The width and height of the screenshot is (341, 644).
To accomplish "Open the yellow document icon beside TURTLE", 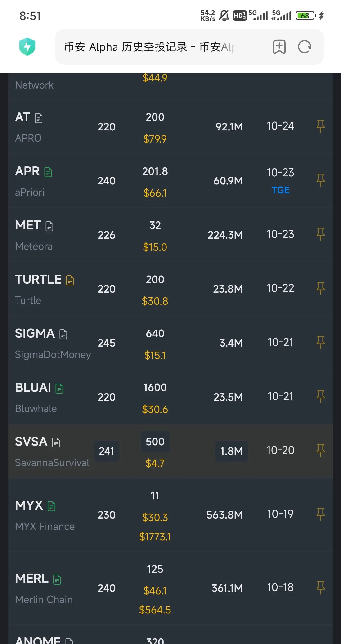I will coord(70,280).
